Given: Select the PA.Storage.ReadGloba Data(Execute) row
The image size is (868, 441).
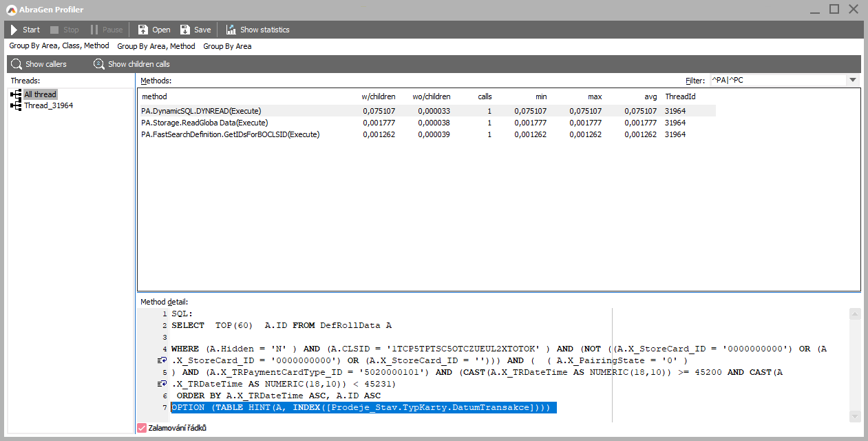Looking at the screenshot, I should pyautogui.click(x=204, y=123).
